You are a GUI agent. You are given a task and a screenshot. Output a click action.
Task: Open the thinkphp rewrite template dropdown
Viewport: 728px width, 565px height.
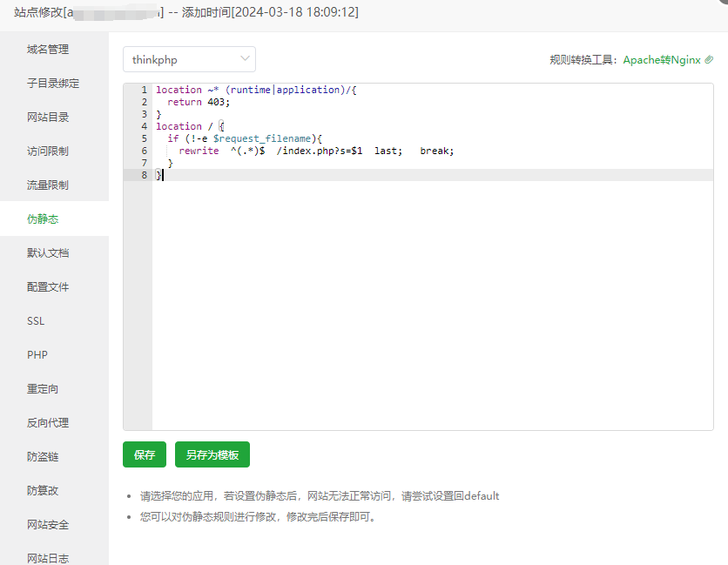pos(189,59)
